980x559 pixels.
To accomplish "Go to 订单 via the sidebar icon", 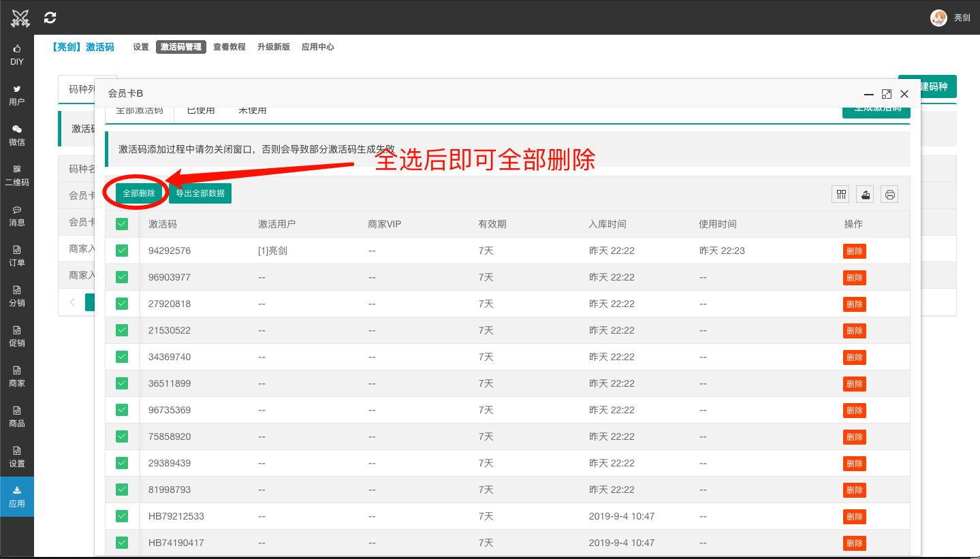I will click(x=17, y=255).
